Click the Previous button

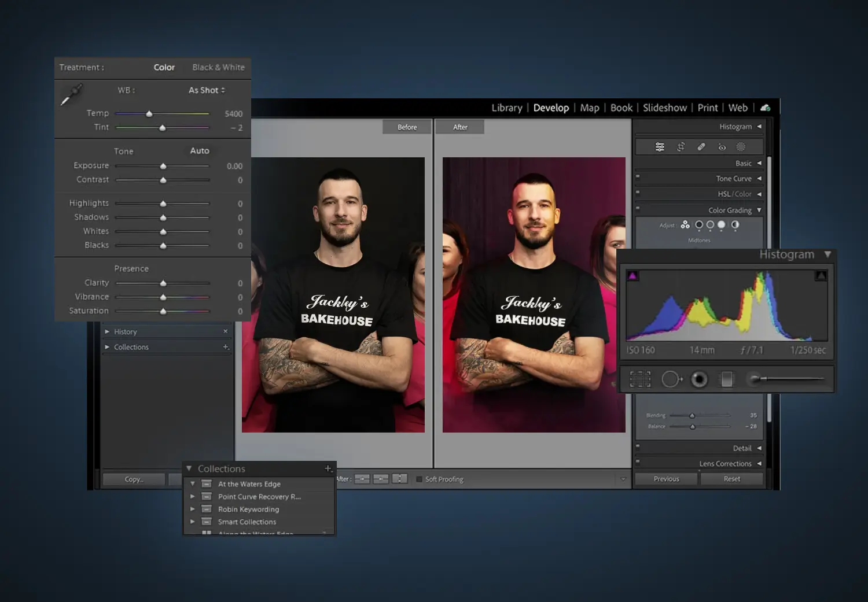(666, 479)
